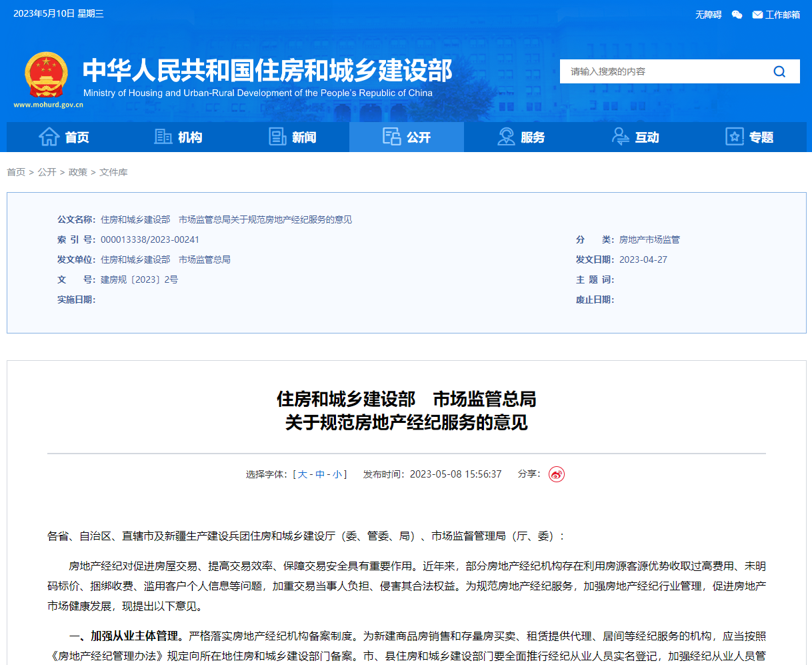Open the 新闻 navigation tab

[293, 137]
